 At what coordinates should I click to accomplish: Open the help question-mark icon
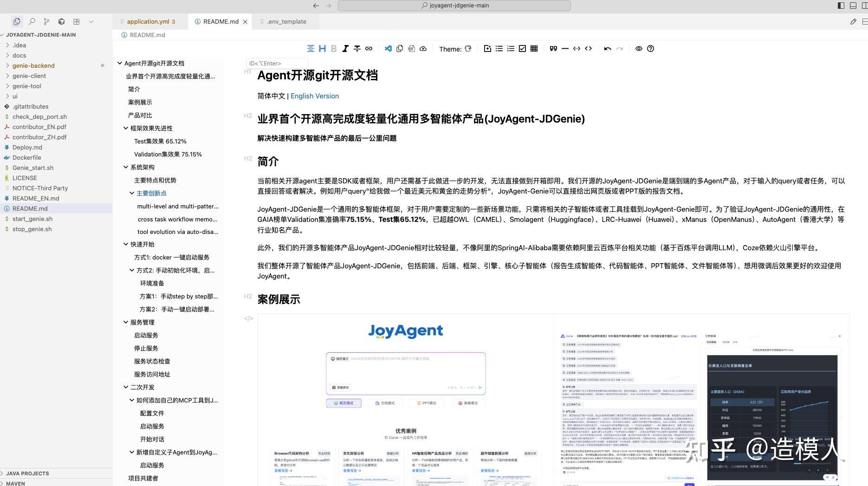tap(650, 48)
